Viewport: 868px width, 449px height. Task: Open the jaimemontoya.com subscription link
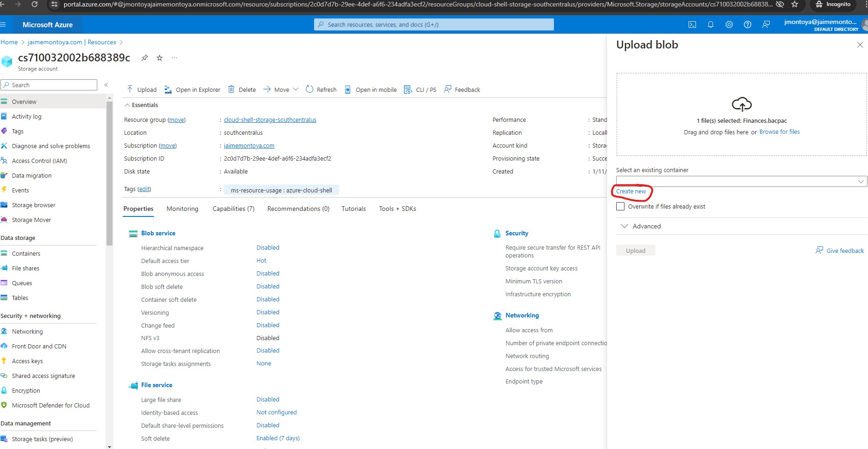tap(249, 145)
